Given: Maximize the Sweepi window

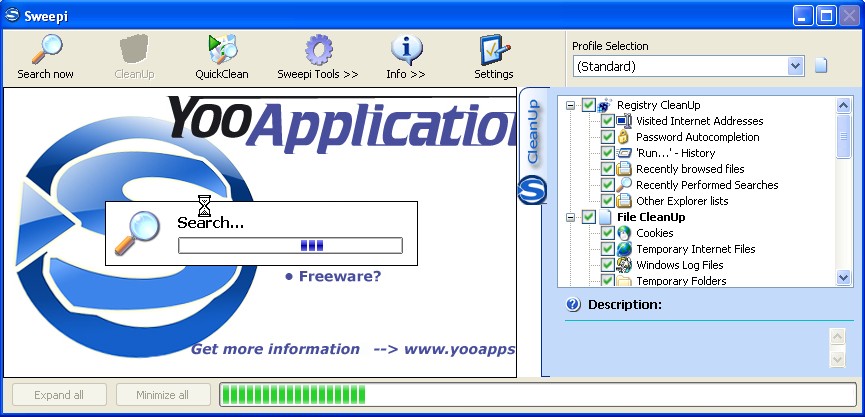Looking at the screenshot, I should 826,16.
